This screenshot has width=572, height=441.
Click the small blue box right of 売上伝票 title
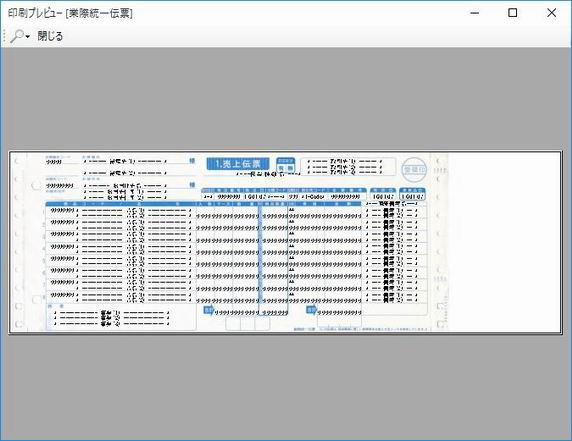(x=286, y=165)
